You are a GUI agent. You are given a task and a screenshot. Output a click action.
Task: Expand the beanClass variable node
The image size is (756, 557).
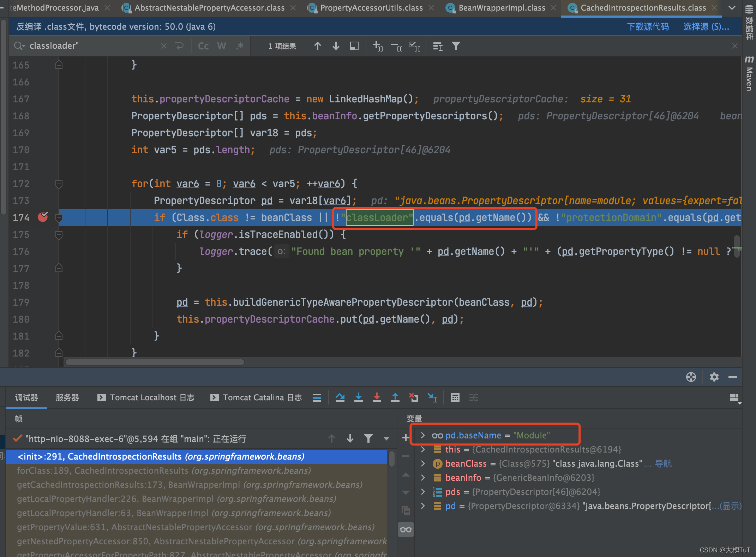423,463
